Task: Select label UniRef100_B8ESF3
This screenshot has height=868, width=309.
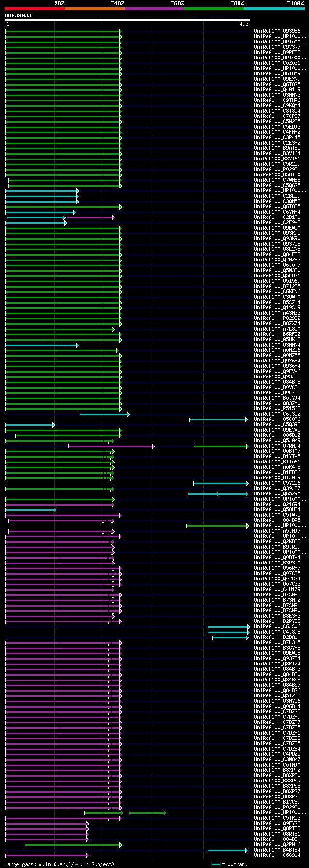Action: click(277, 616)
